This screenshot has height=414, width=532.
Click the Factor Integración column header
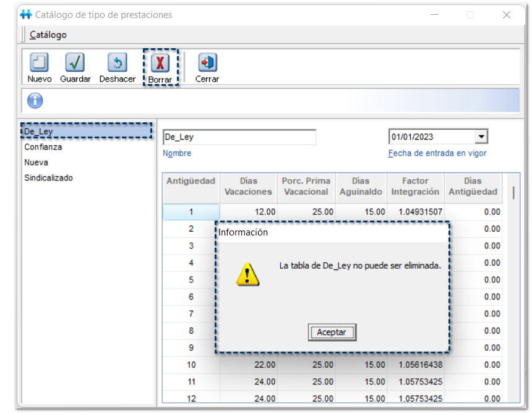point(415,186)
